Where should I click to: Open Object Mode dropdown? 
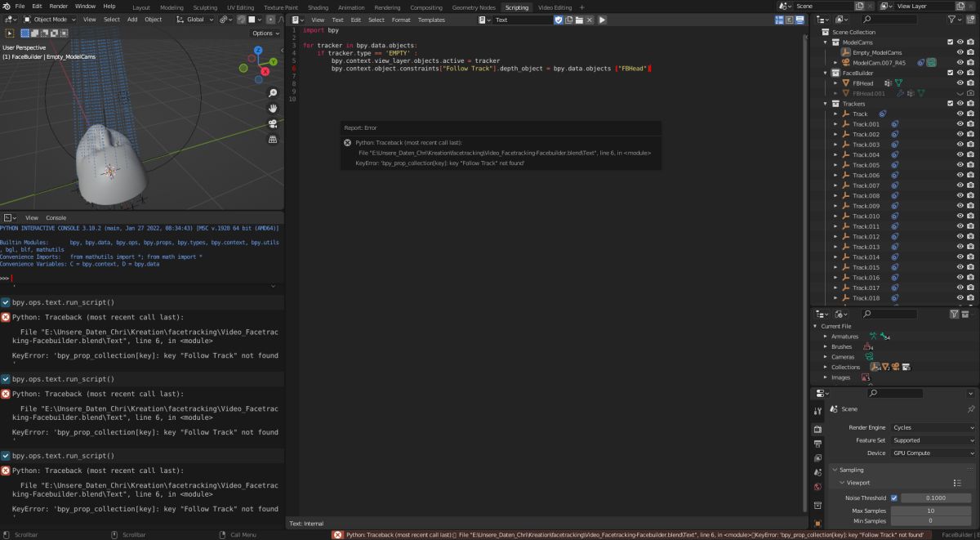pyautogui.click(x=50, y=19)
